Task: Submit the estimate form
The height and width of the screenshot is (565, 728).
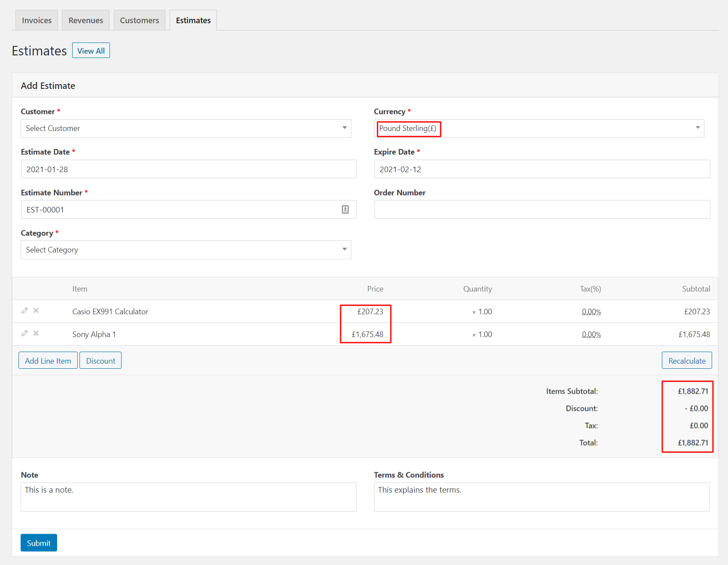Action: pos(39,543)
